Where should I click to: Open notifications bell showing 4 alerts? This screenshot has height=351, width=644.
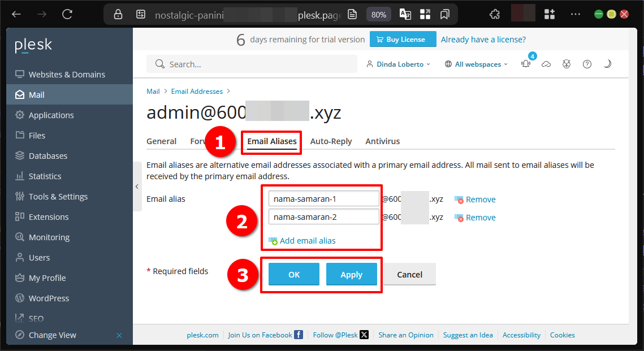click(x=525, y=64)
